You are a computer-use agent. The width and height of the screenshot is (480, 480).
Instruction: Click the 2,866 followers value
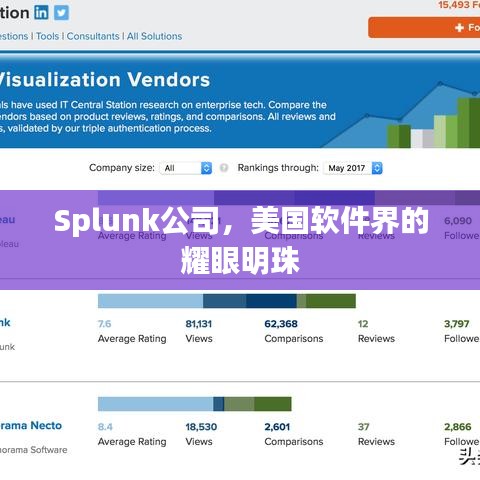458,427
